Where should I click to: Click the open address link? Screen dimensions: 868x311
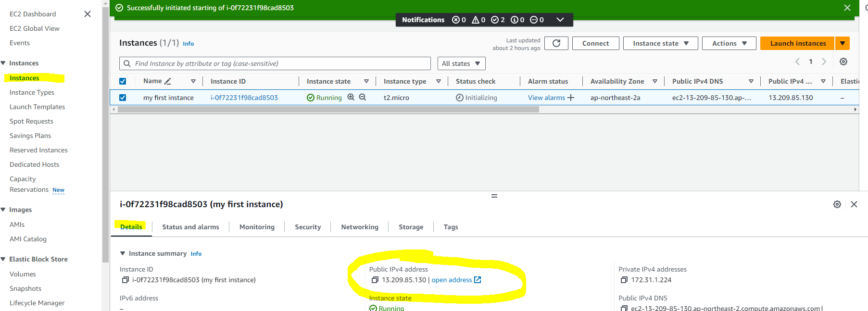(x=452, y=280)
